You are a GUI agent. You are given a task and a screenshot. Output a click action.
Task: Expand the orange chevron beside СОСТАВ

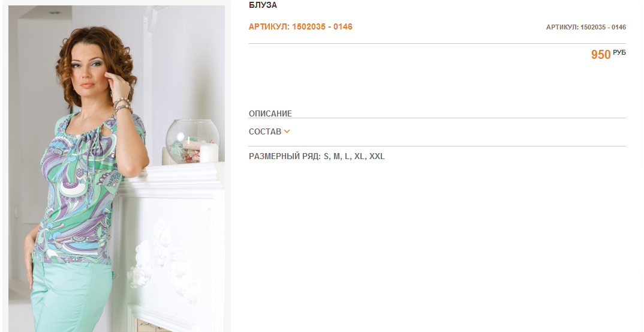287,131
